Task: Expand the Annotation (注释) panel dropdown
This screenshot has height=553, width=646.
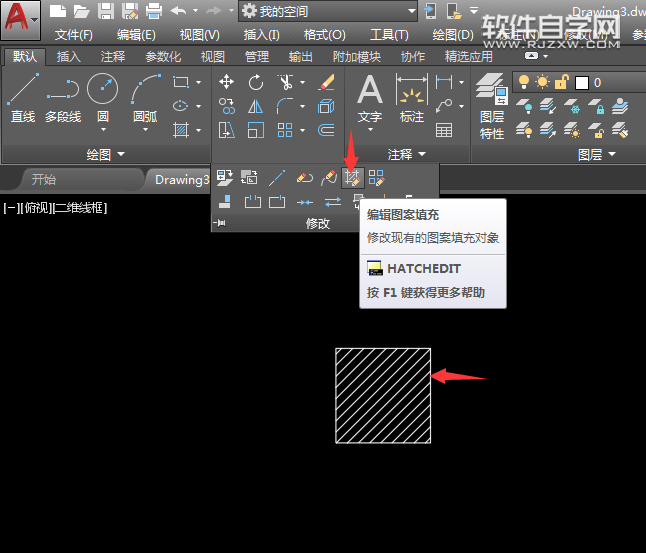Action: click(x=407, y=154)
